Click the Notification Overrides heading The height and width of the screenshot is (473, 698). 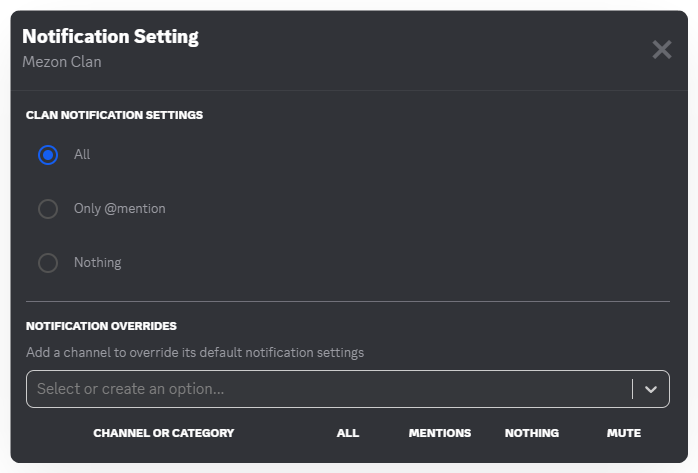pos(101,326)
